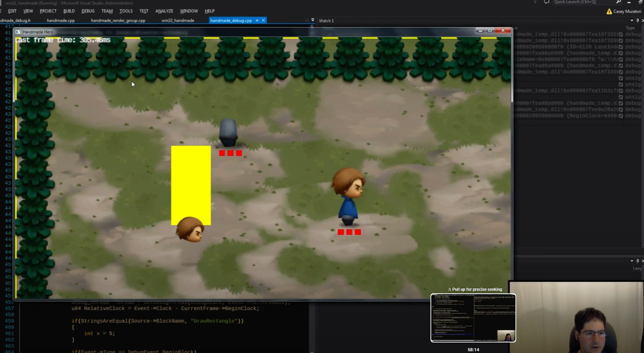Click the feedback speech bubble icon
Screen dimensions: 644x353
(546, 2)
